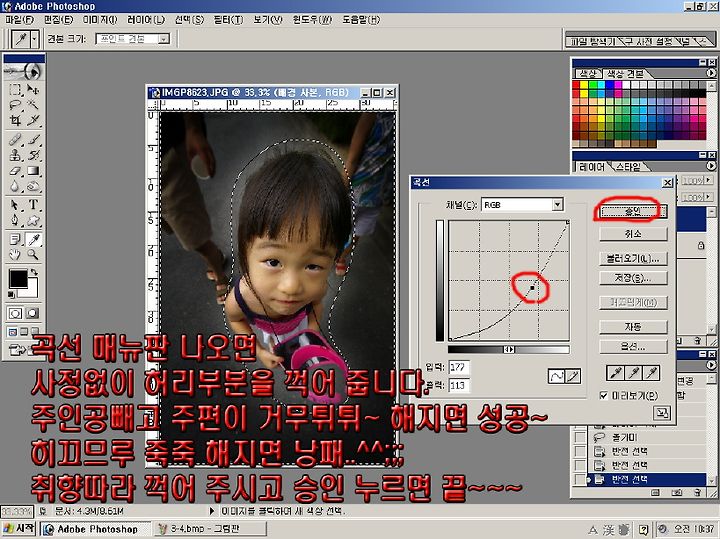
Task: Click the set gray point eyedropper in Curves
Action: pos(633,372)
